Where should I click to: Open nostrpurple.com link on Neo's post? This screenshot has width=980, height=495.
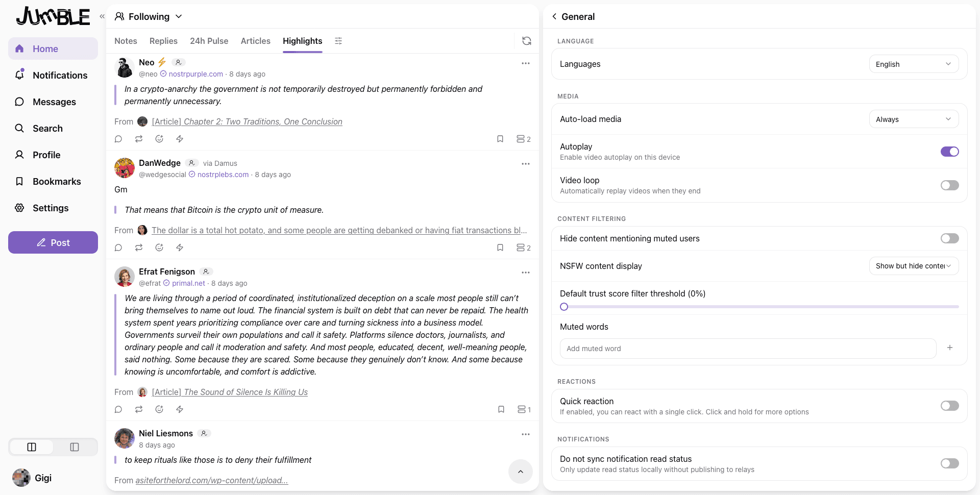tap(196, 74)
